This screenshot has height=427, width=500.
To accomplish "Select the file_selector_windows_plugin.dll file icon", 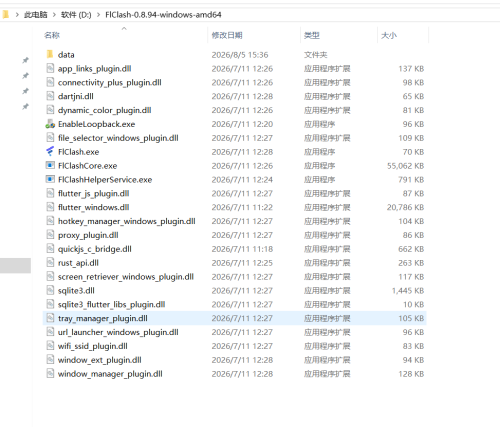I will [x=50, y=138].
